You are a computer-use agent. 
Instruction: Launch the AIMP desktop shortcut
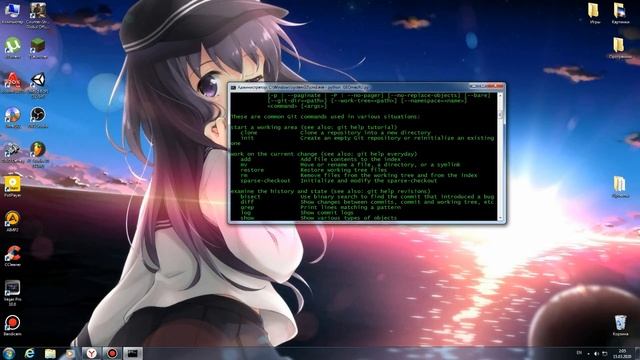point(13,221)
